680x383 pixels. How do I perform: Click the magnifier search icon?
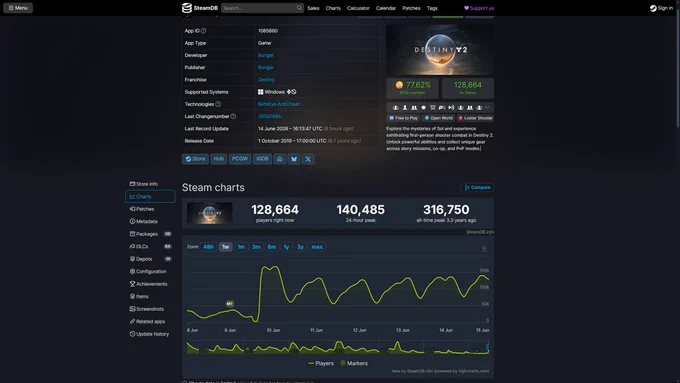(x=299, y=8)
